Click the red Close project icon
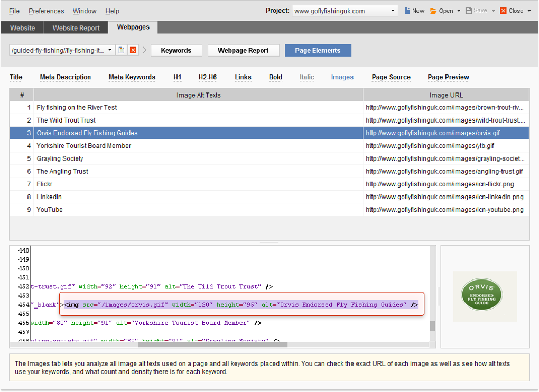Viewport: 539px width, 392px height. click(x=504, y=10)
